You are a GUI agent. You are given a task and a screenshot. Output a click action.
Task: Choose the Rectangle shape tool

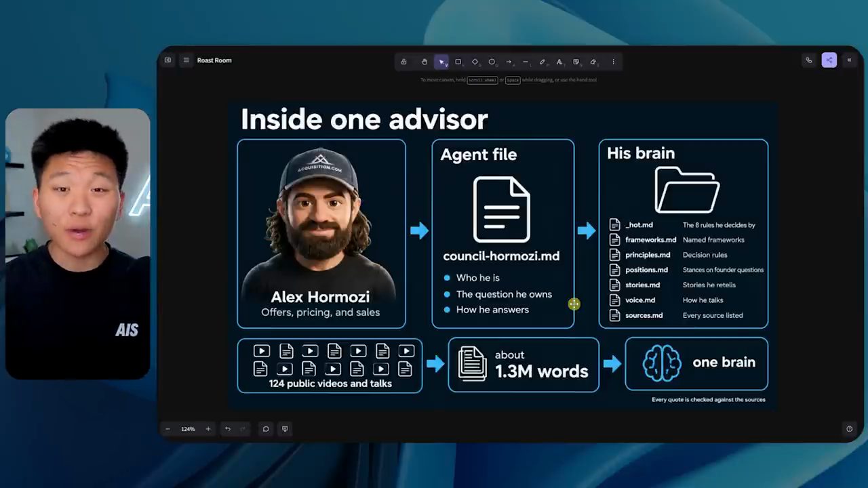point(458,62)
